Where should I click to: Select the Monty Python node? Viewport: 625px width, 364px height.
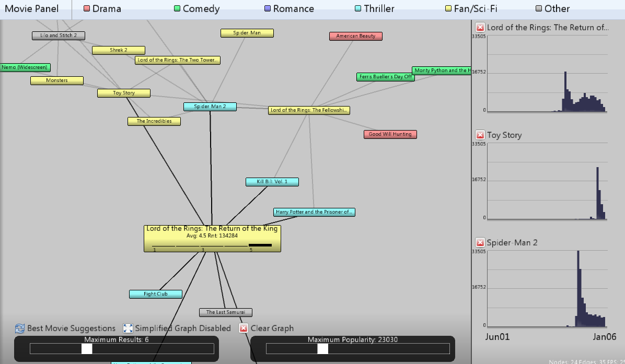click(x=441, y=71)
